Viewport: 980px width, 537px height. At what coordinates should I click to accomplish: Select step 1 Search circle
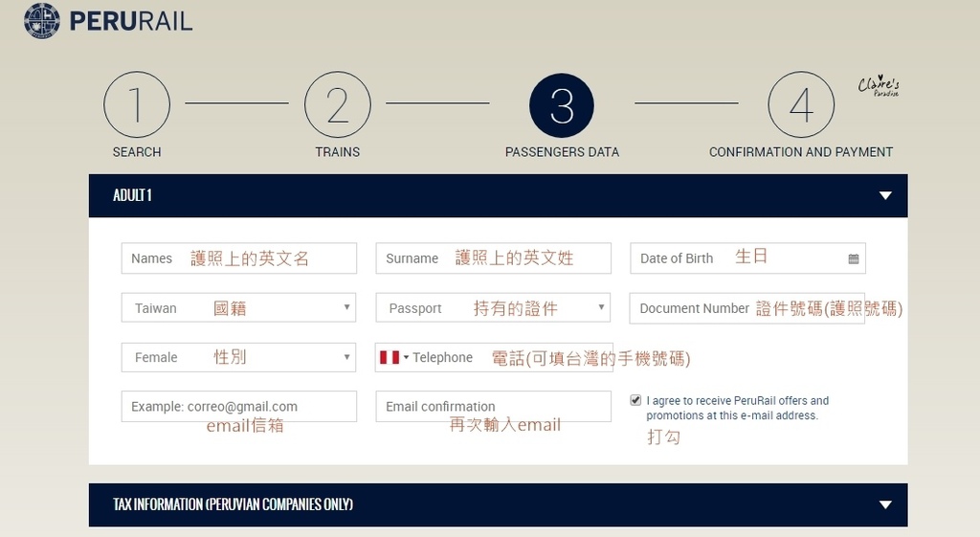(x=137, y=105)
